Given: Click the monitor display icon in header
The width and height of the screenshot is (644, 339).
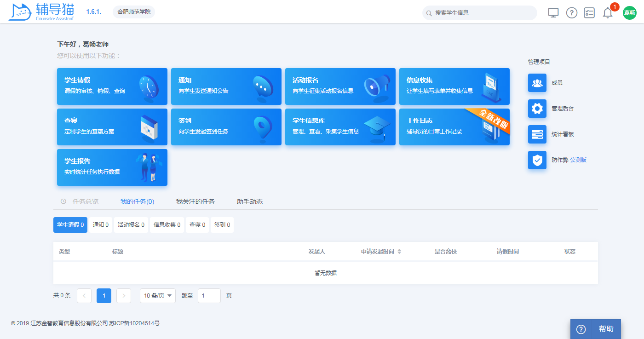Looking at the screenshot, I should pyautogui.click(x=553, y=13).
